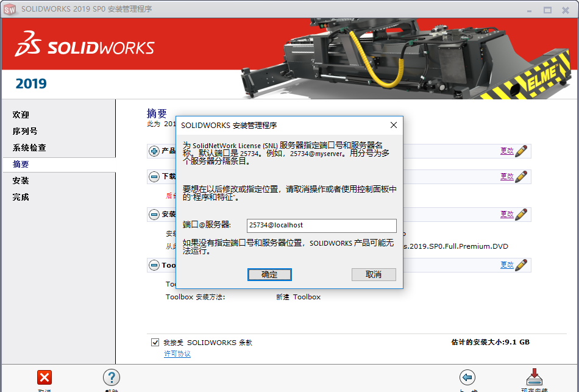Collapse the Toolbox section minus icon
This screenshot has width=579, height=392.
pos(154,265)
